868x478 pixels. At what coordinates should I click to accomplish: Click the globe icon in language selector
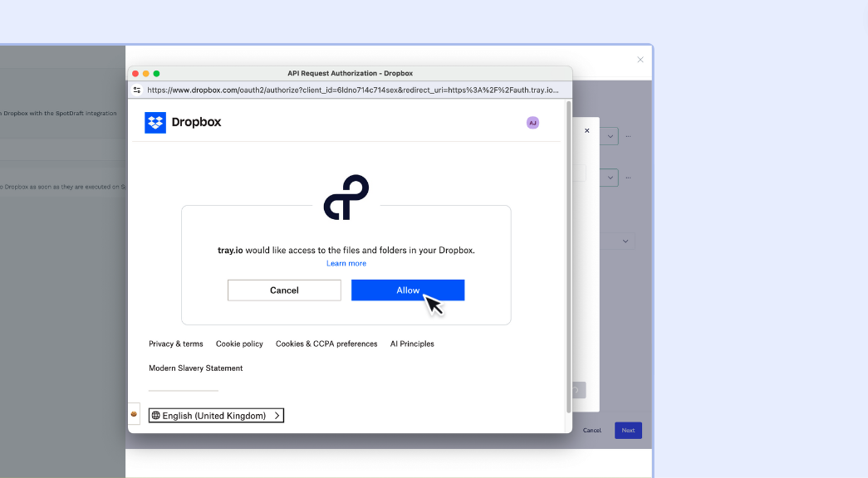[156, 416]
